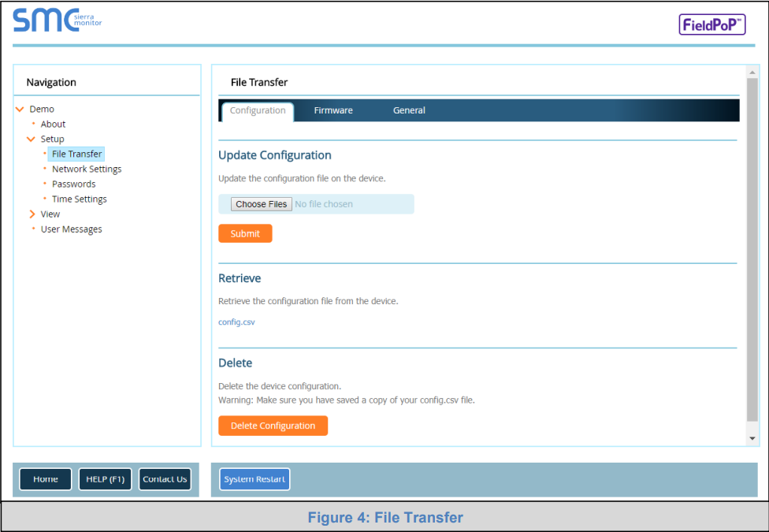This screenshot has width=769, height=532.
Task: Switch to the Firmware tab
Action: [333, 111]
